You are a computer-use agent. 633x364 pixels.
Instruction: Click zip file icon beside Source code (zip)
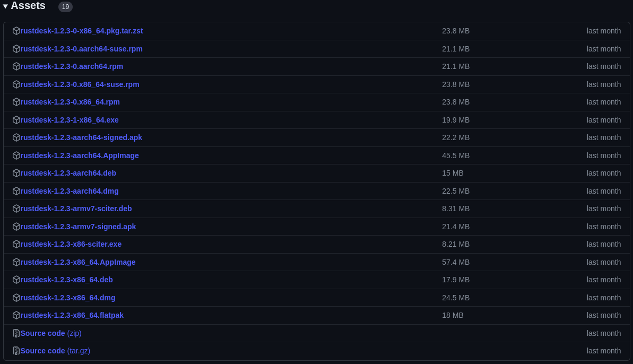tap(16, 333)
